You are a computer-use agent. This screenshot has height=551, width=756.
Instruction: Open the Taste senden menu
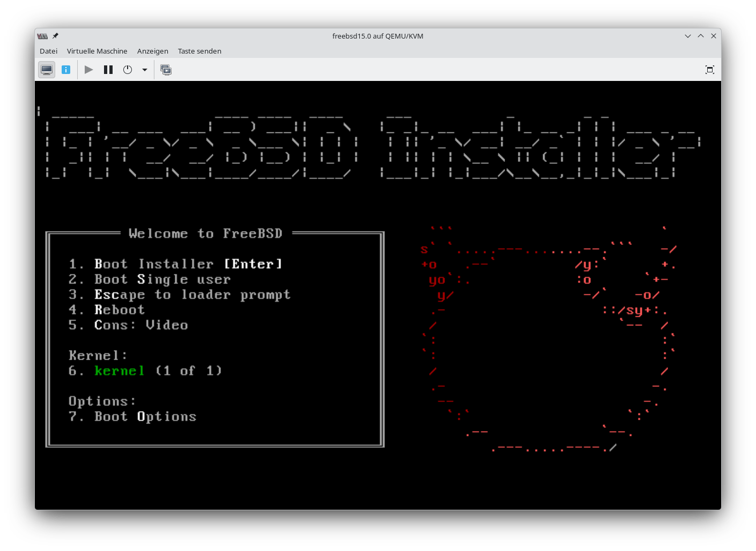(199, 51)
